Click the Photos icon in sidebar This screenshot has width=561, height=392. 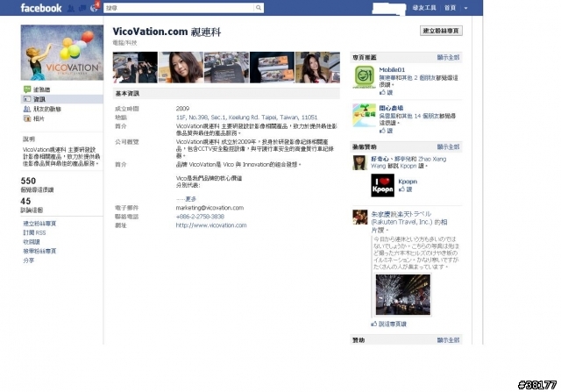[x=27, y=118]
